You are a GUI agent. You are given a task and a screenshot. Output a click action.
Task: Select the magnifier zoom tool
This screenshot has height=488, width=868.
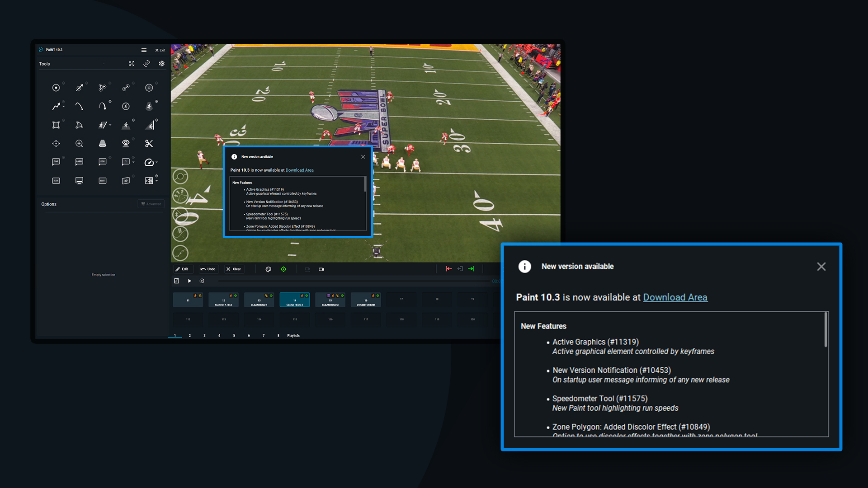click(79, 144)
